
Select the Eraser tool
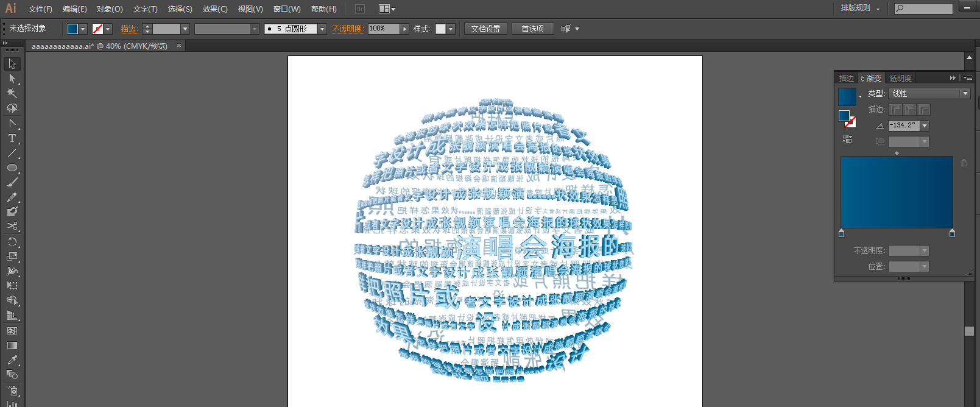[x=12, y=211]
